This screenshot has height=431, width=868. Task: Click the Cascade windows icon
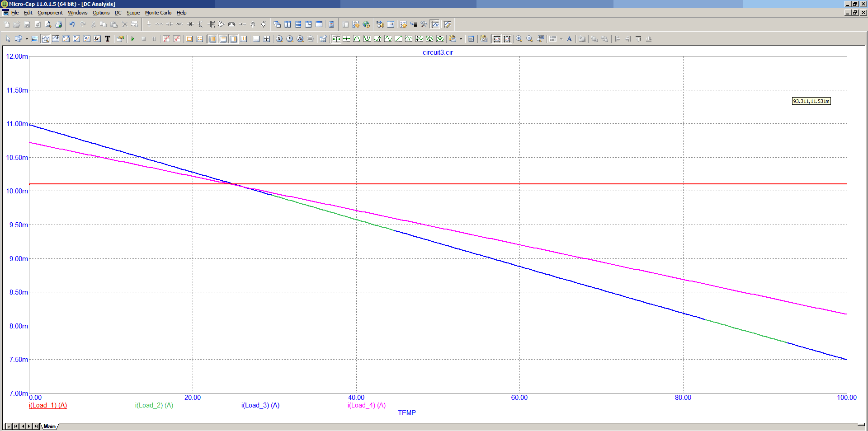(x=277, y=24)
